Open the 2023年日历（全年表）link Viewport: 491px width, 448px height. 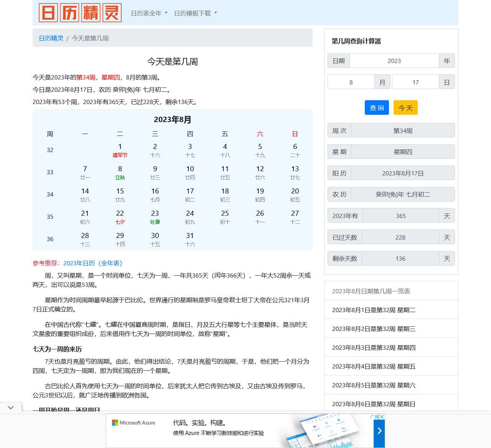pyautogui.click(x=92, y=263)
